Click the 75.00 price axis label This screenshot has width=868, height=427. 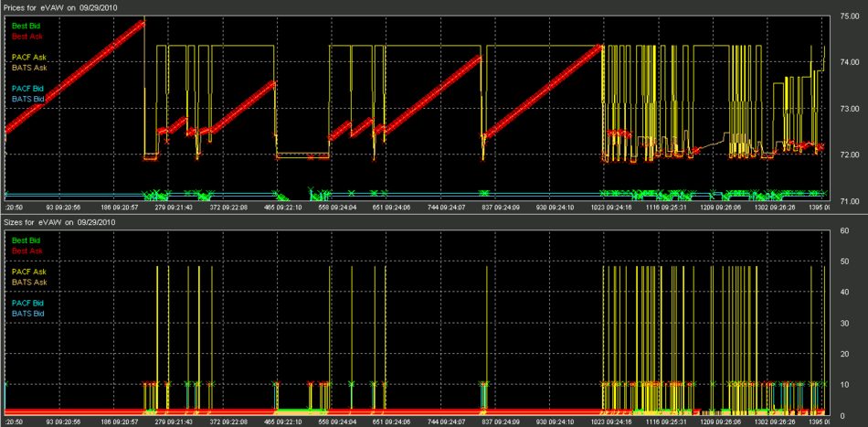click(849, 16)
